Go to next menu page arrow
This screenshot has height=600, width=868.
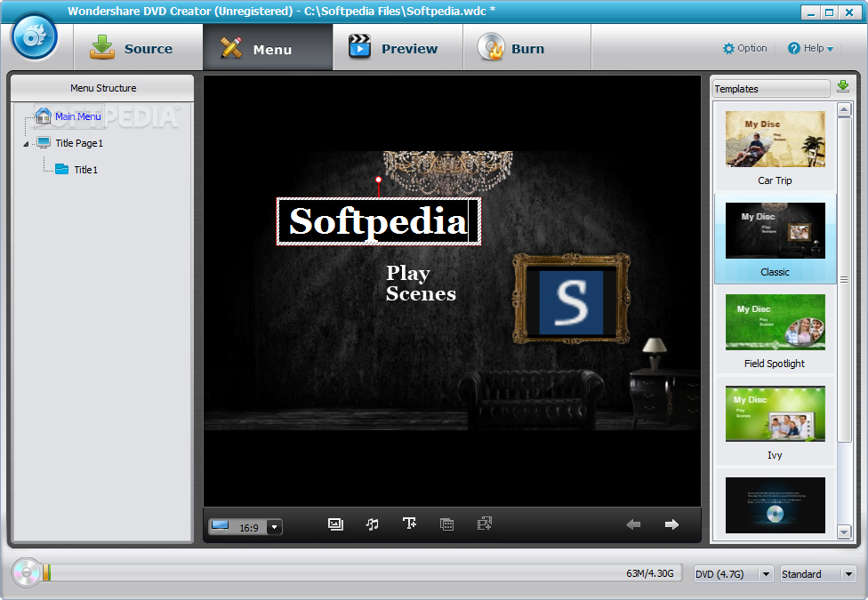671,524
